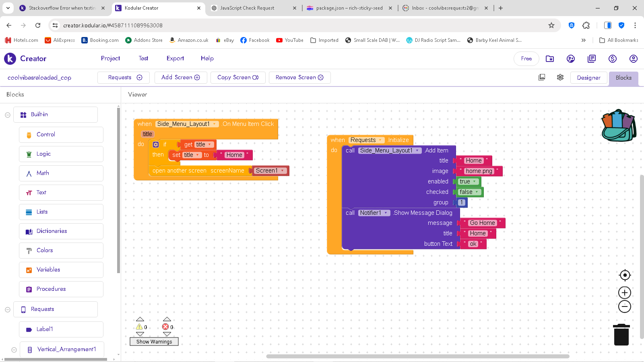Click the account profile icon

(x=633, y=59)
